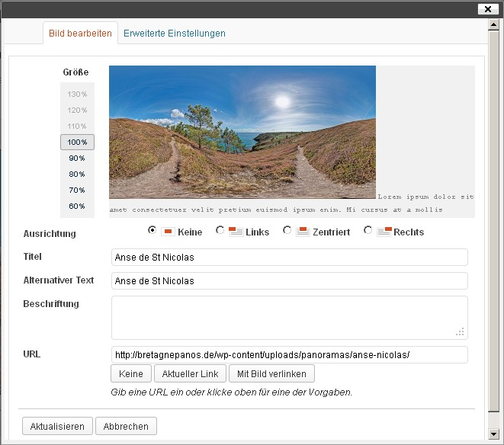The width and height of the screenshot is (504, 445).
Task: Click the 'Keine' alignment icon
Action: tap(168, 232)
